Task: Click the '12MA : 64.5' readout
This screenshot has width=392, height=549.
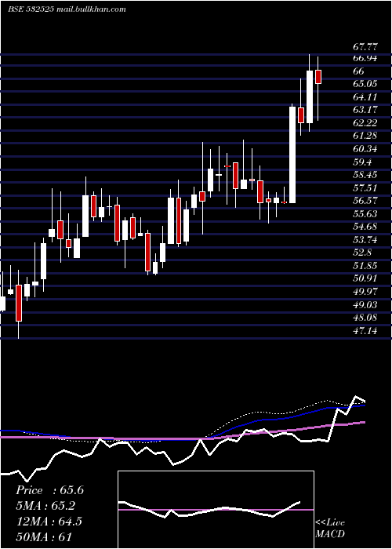Action: [49, 522]
